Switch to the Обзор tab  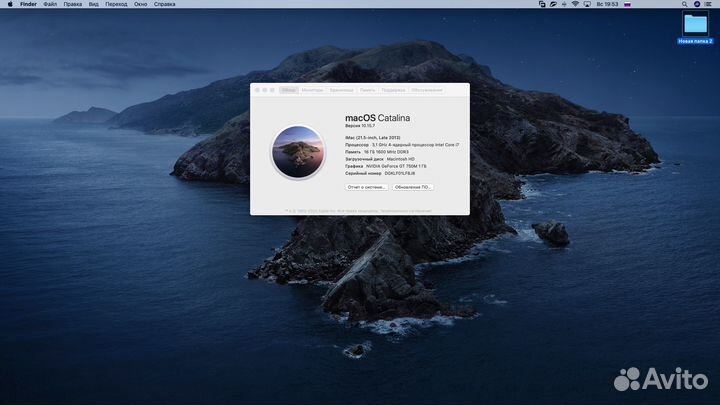(x=288, y=90)
